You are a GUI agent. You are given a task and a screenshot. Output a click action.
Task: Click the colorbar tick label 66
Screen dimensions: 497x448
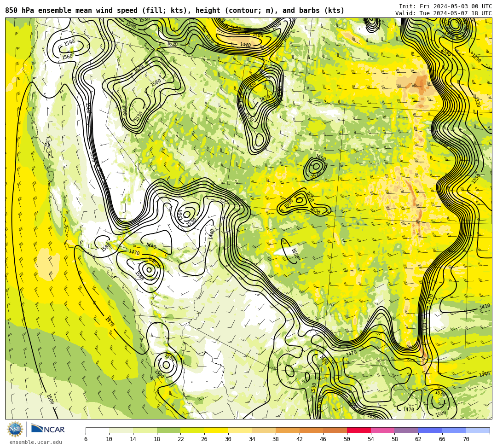click(442, 439)
